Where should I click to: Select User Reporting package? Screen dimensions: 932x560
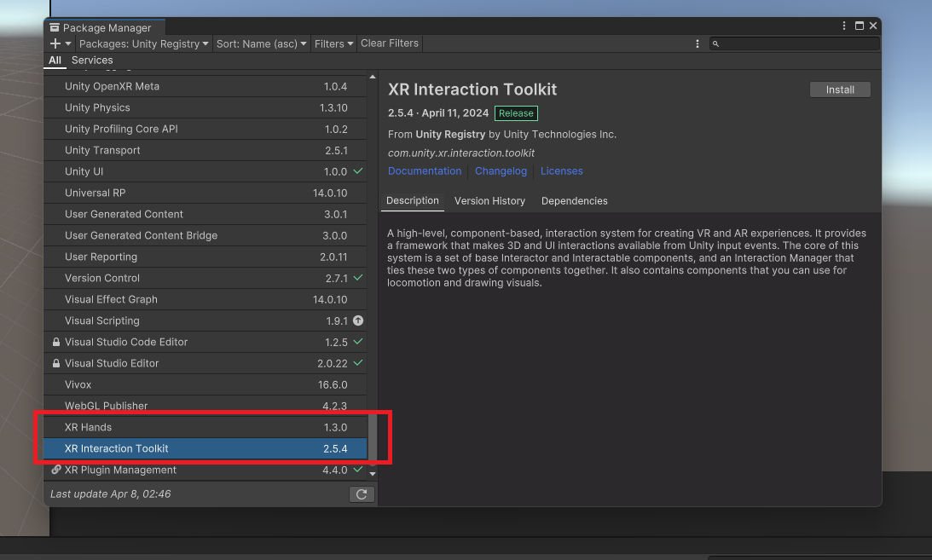[205, 257]
